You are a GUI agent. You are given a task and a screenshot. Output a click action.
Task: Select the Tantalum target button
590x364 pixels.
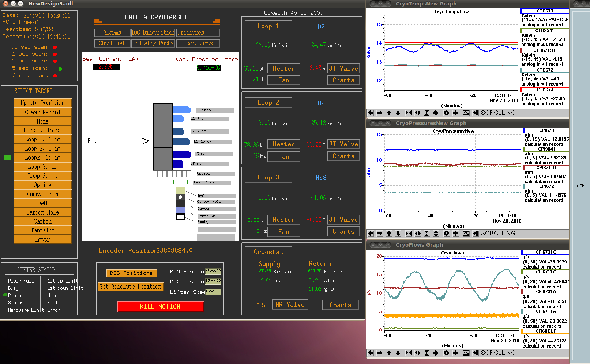pos(42,230)
